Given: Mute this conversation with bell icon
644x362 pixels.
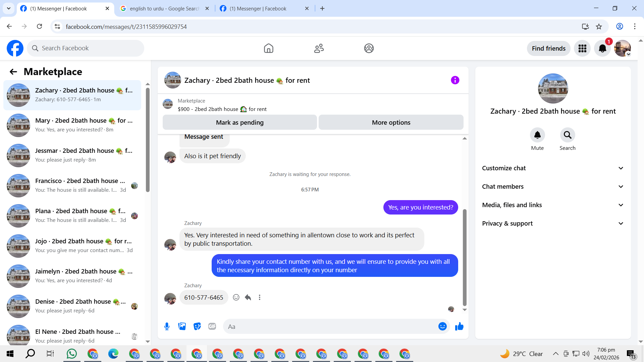Looking at the screenshot, I should [x=537, y=135].
